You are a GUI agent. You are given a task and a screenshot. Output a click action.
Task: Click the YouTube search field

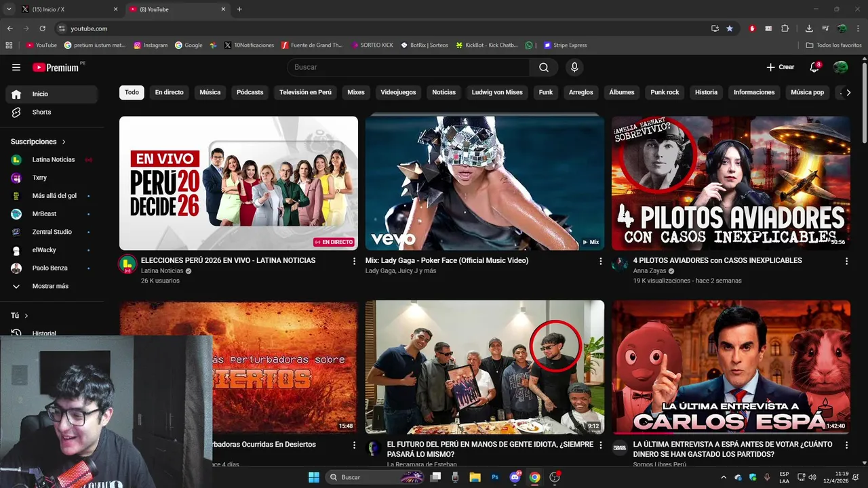pyautogui.click(x=409, y=67)
